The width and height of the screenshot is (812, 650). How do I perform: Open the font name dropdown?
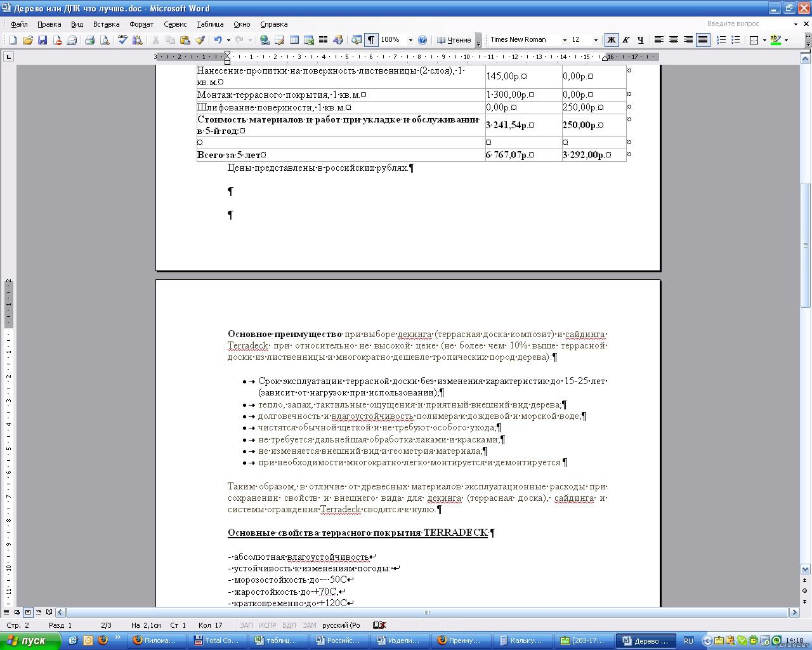coord(565,40)
